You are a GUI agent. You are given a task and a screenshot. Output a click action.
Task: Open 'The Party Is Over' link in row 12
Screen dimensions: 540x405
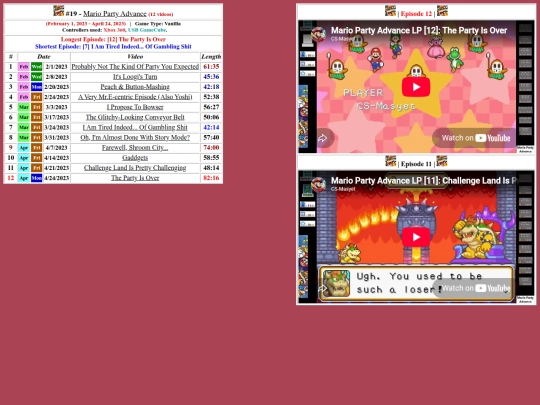(x=135, y=178)
